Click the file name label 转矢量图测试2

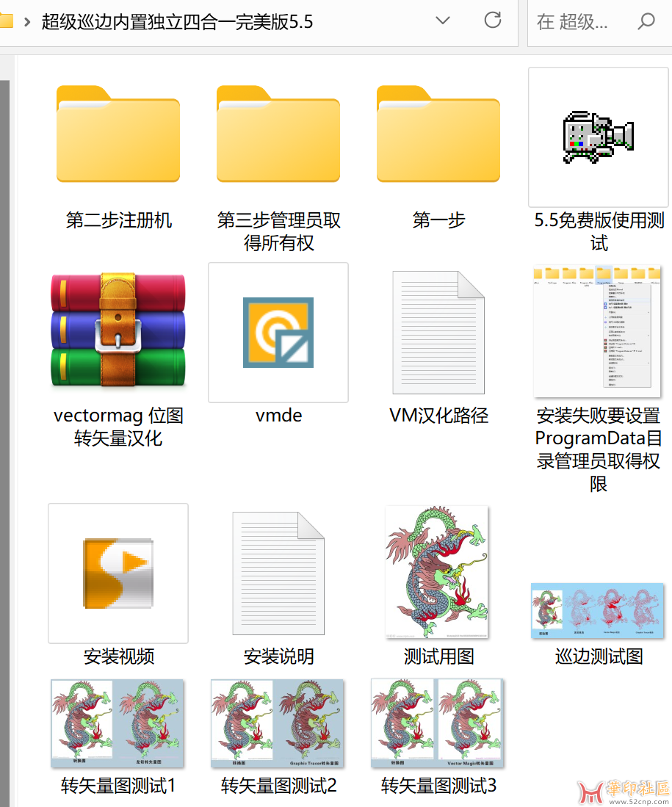point(278,786)
